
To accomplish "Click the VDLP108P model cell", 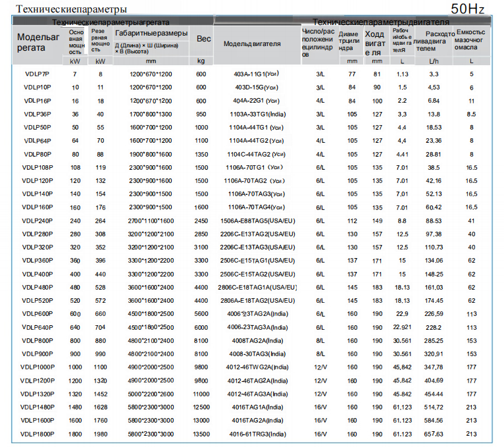I will click(x=38, y=168).
